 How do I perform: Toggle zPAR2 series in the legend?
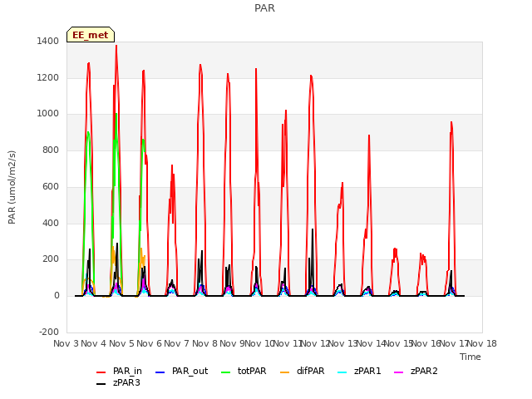coord(416,372)
